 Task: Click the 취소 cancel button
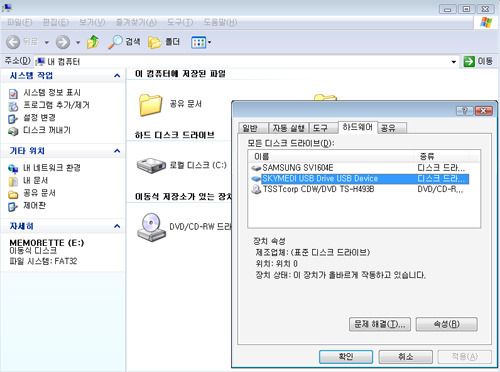406,357
